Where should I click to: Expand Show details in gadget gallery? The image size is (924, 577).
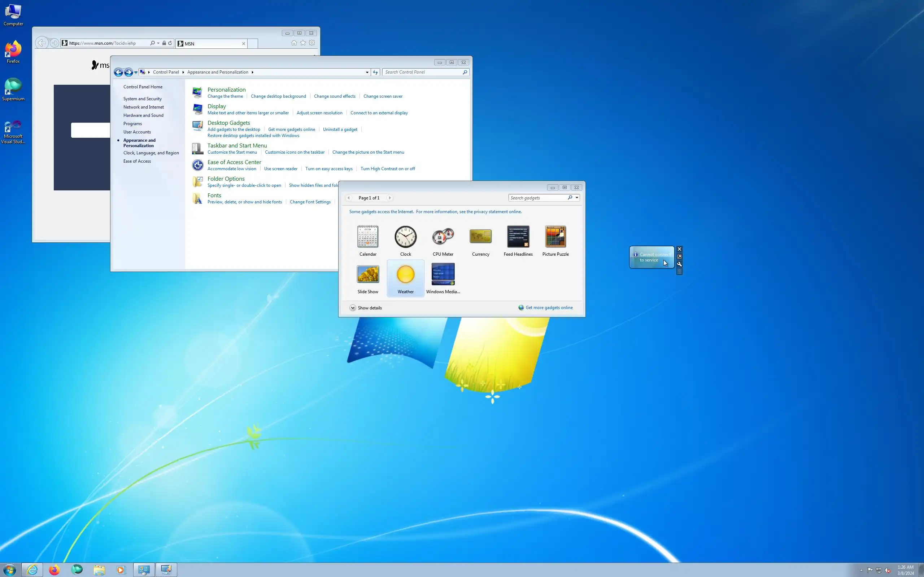(x=365, y=308)
